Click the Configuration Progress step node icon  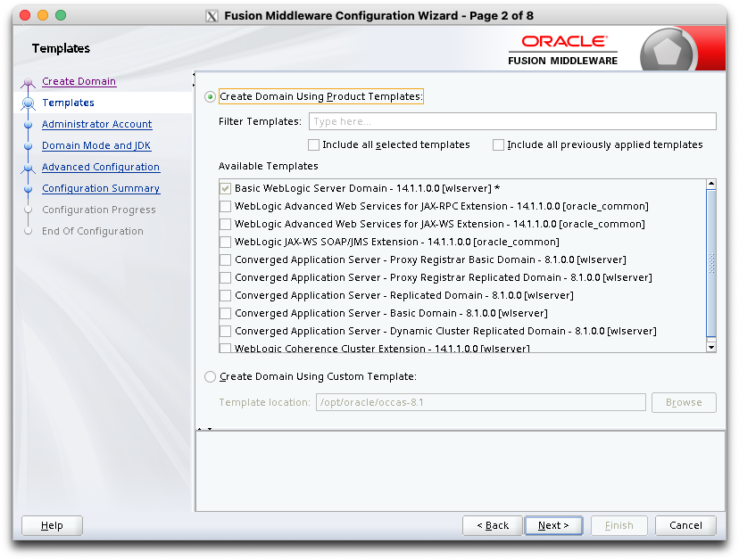(x=29, y=210)
